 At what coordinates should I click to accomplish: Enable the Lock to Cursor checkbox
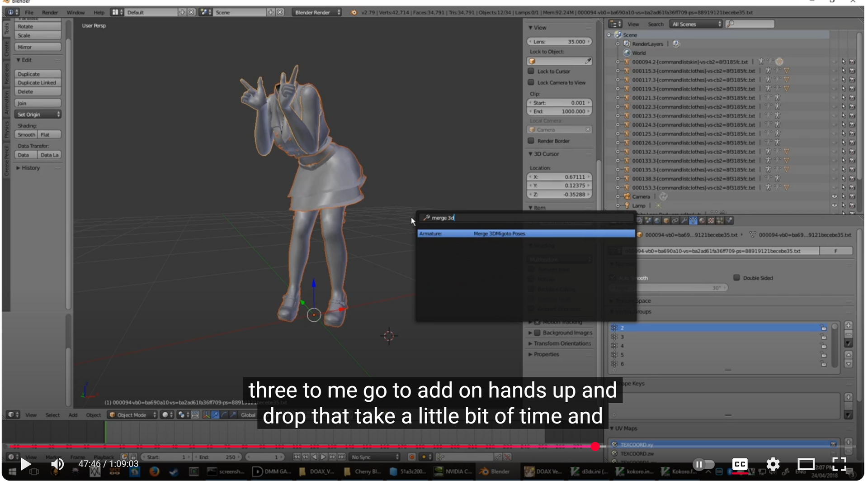pos(531,71)
